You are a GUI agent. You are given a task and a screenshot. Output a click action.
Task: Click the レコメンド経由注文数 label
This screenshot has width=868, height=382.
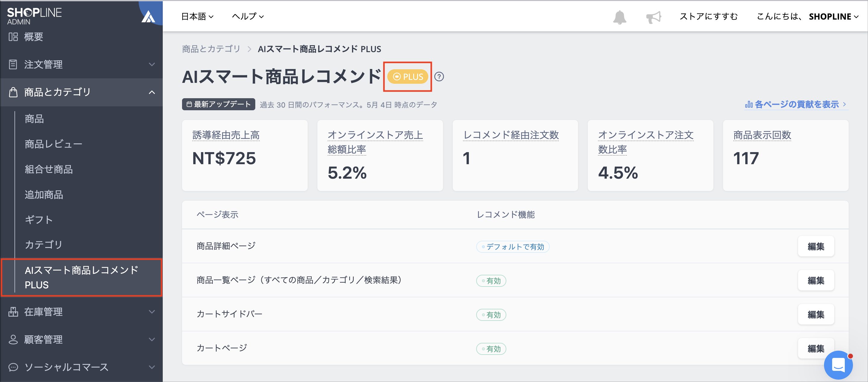click(511, 136)
